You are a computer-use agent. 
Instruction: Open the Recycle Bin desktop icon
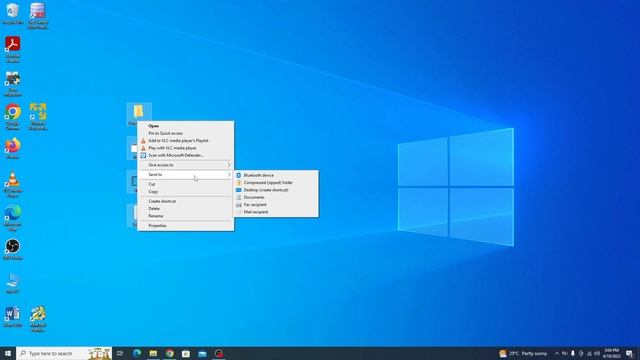[13, 13]
